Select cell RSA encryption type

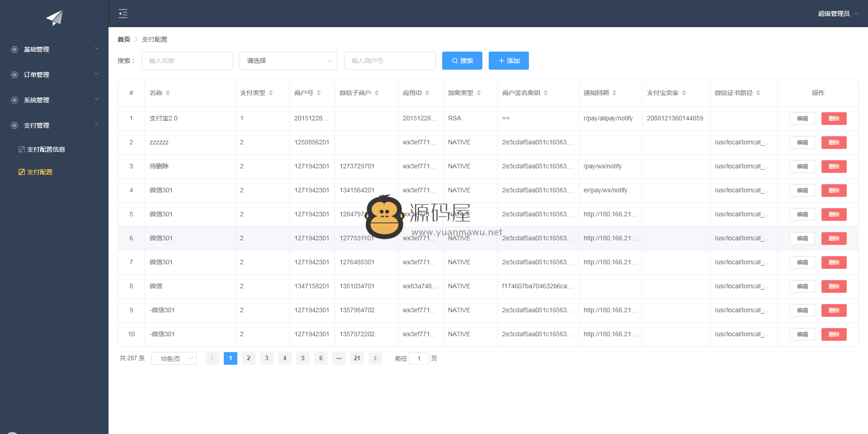coord(454,118)
